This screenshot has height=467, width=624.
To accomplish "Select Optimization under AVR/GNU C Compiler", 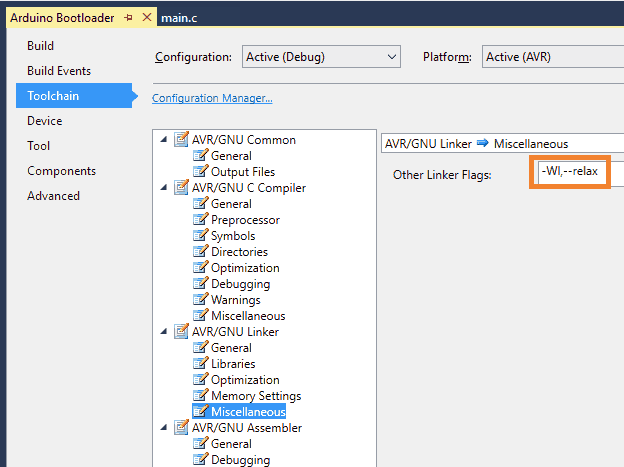I will click(x=245, y=268).
